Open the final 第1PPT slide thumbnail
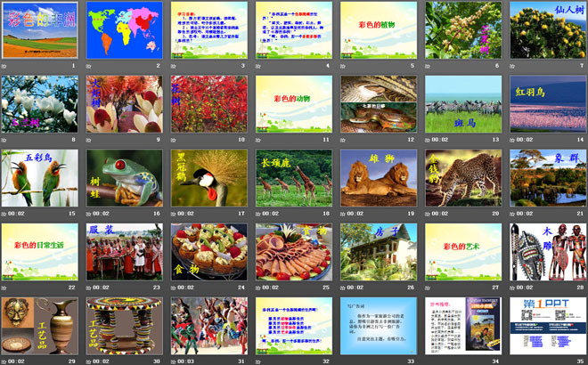 [547, 325]
